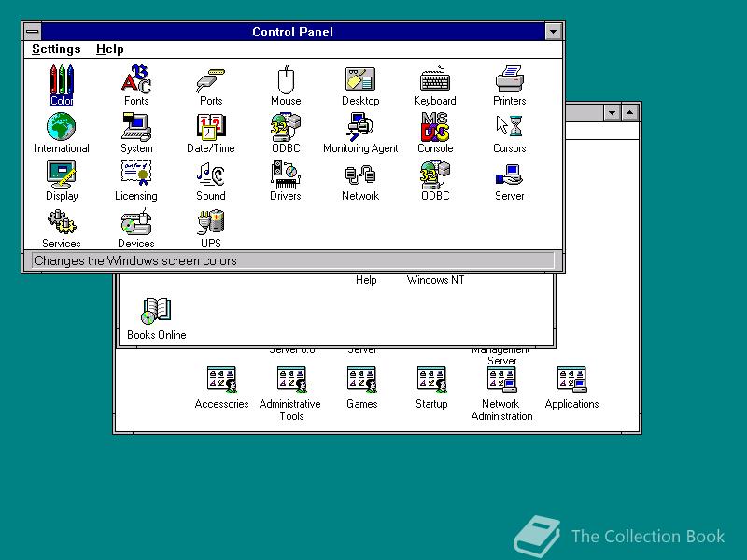Select the ODBC icon next to Date/Time
The height and width of the screenshot is (560, 747).
point(286,133)
